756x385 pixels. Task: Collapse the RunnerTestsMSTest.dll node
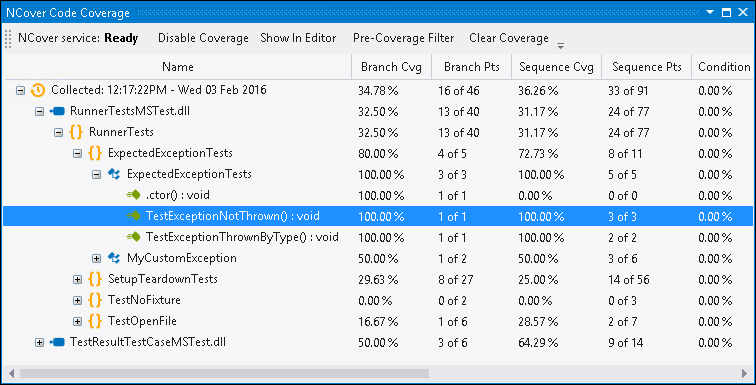click(x=40, y=112)
